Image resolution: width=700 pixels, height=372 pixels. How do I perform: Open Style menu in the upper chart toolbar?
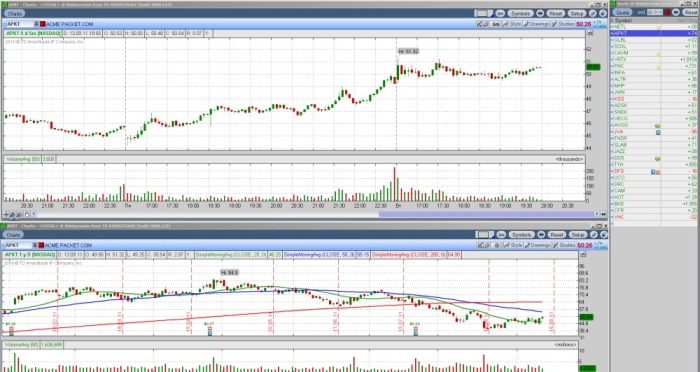512,24
